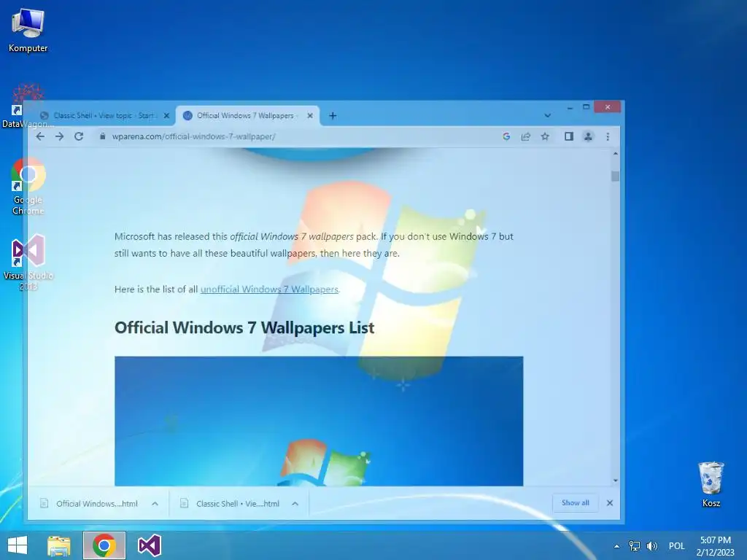747x560 pixels.
Task: Open unofficial Windows 7 Wallpapers link
Action: pyautogui.click(x=270, y=289)
